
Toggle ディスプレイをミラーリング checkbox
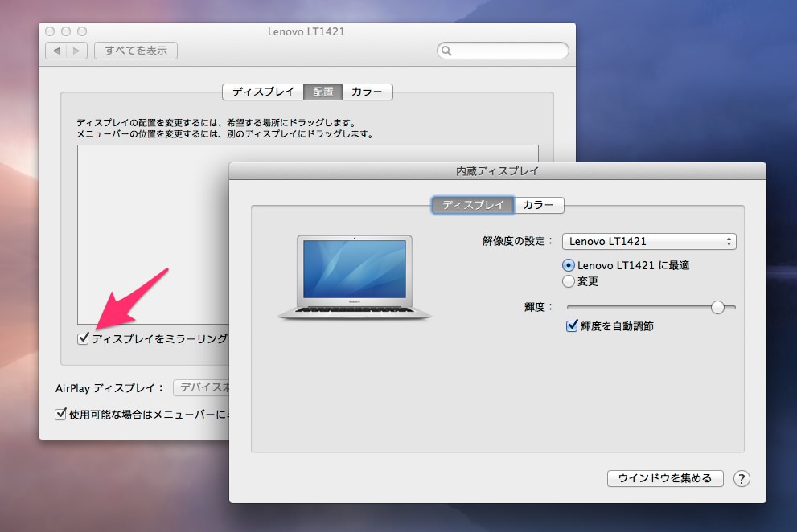point(84,338)
